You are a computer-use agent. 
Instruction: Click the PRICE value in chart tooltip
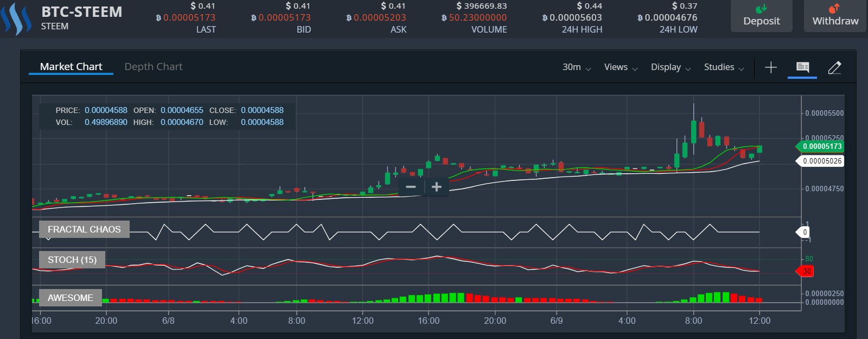(x=106, y=110)
